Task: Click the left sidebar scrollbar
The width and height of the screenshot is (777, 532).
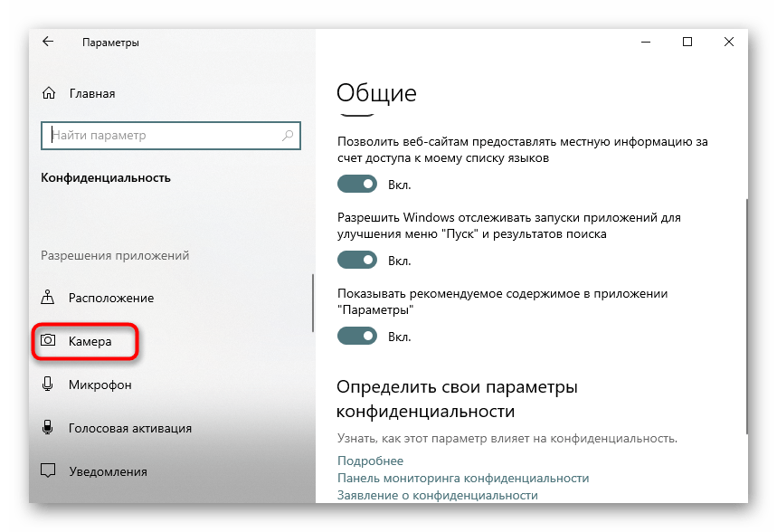Action: pyautogui.click(x=313, y=303)
